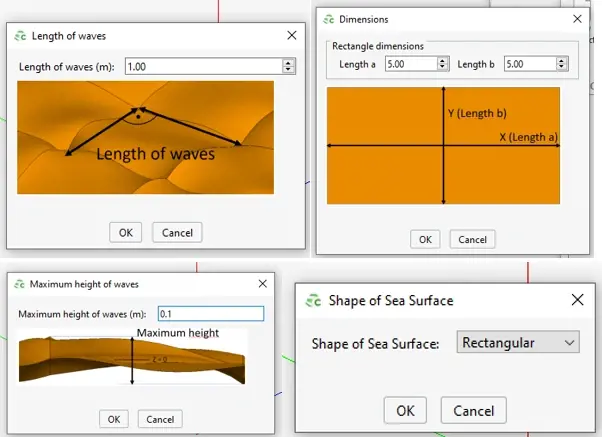
Task: Decrease Length b using down arrow
Action: [x=561, y=68]
